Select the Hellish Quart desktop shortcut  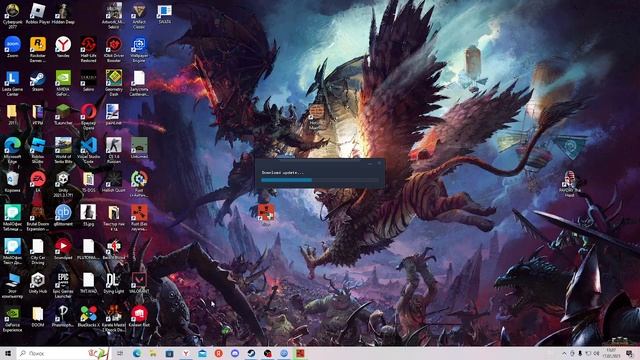(114, 181)
